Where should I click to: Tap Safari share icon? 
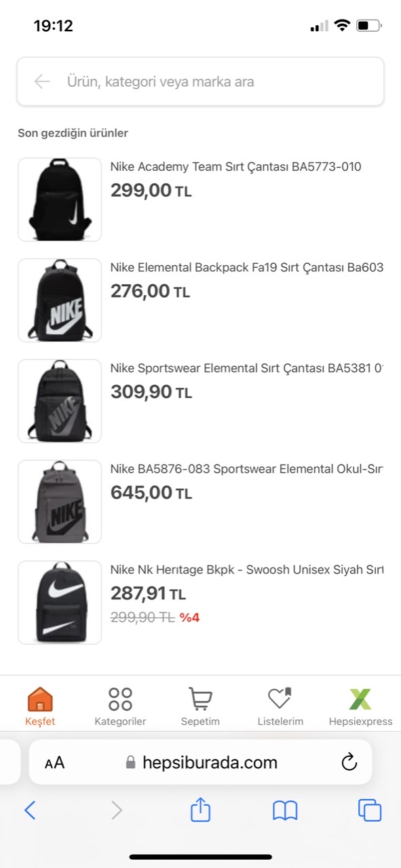pyautogui.click(x=200, y=810)
